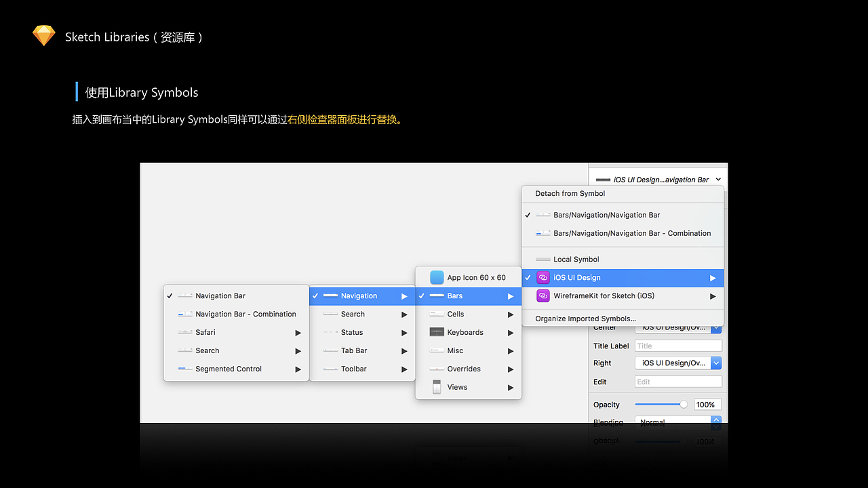Image resolution: width=868 pixels, height=488 pixels.
Task: Expand the iOS UI Design submenu
Action: [x=623, y=277]
